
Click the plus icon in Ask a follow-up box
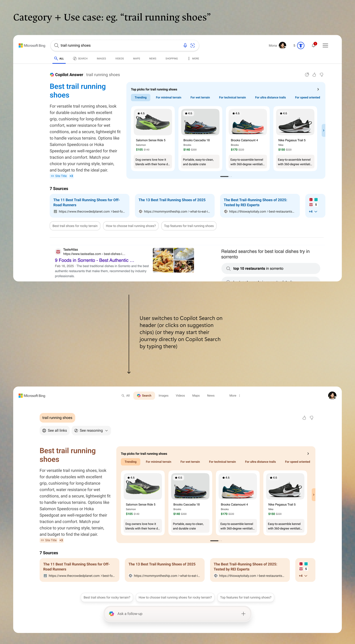[x=243, y=613]
